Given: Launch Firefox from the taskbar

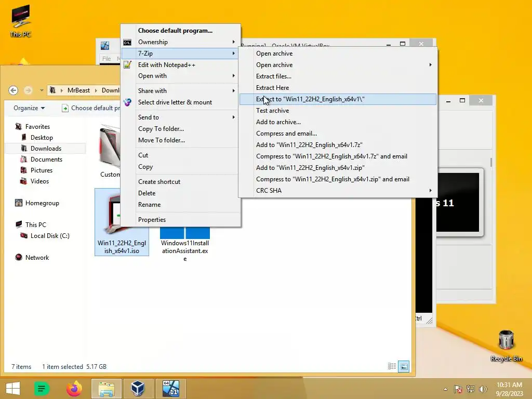Looking at the screenshot, I should [74, 389].
